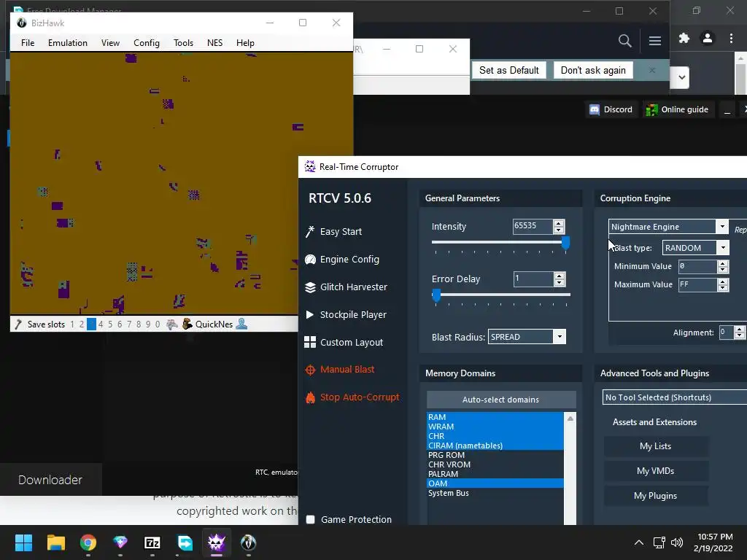Click the My Plugins button

pos(656,496)
